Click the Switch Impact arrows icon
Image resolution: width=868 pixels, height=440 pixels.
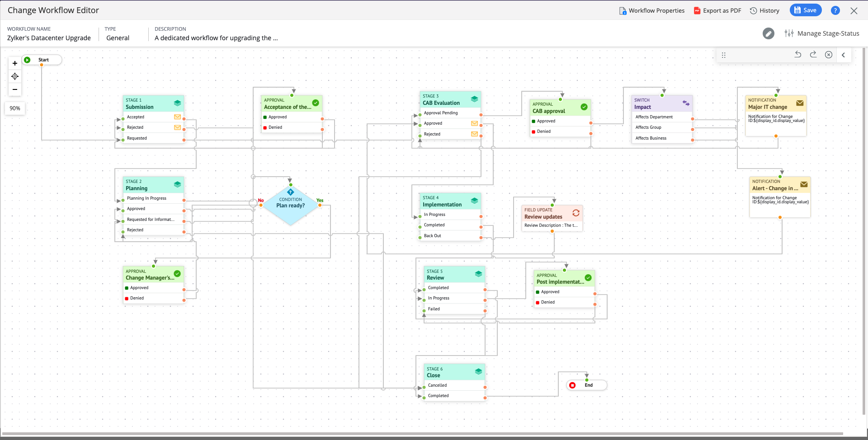coord(686,103)
